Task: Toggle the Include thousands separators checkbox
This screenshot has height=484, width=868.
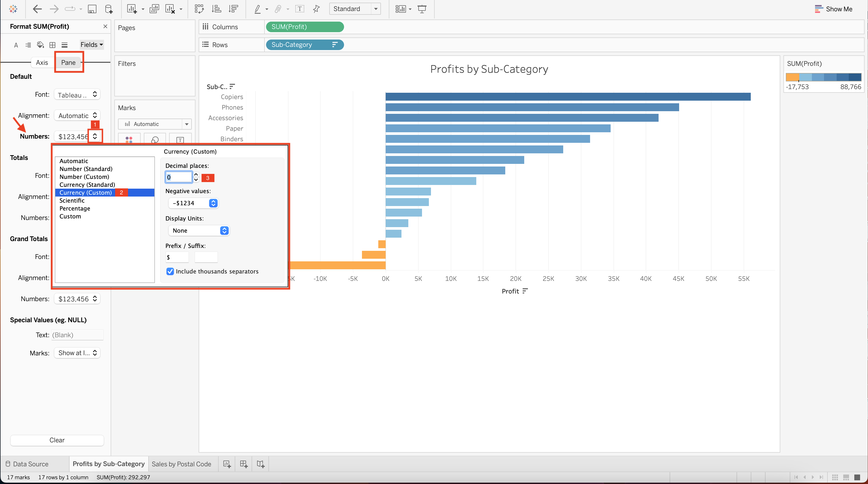Action: click(170, 271)
